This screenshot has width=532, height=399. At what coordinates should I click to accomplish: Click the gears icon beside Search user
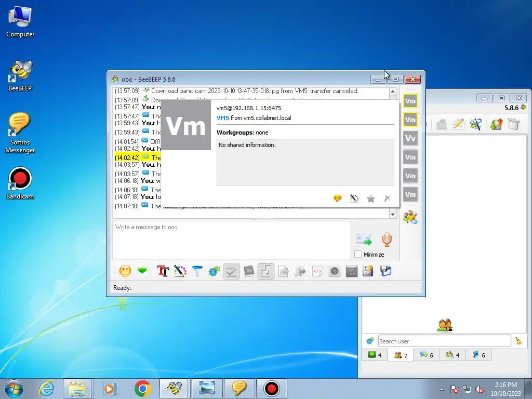(370, 341)
